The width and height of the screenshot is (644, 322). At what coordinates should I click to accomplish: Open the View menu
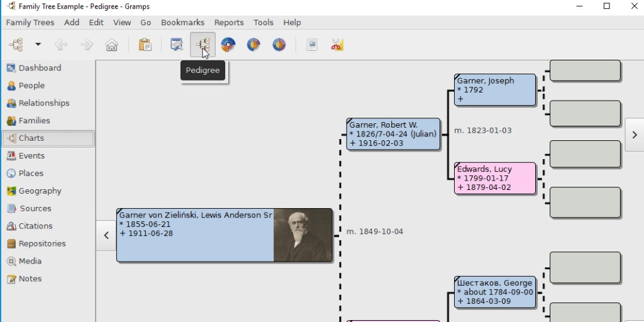pyautogui.click(x=122, y=23)
